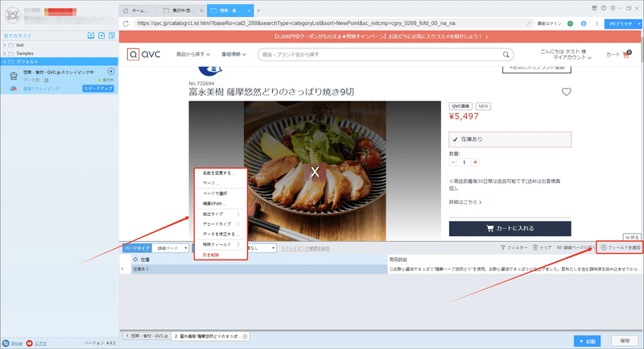
Task: Stop the running QVC scraping task
Action: click(110, 72)
